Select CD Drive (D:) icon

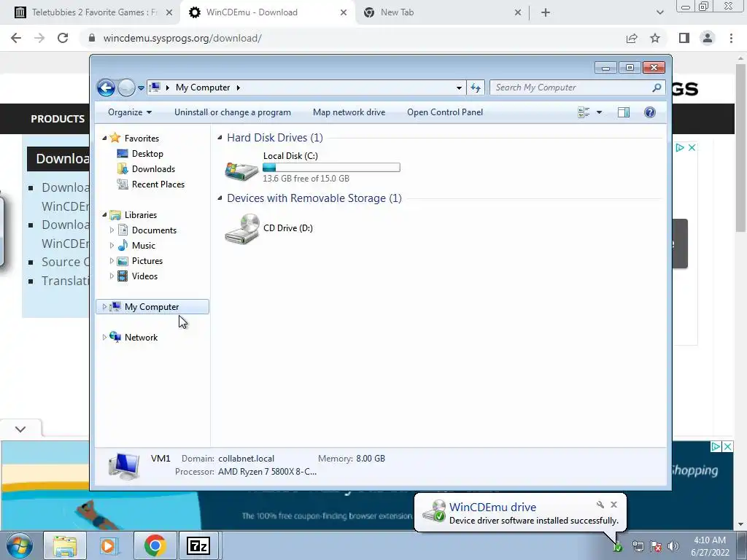pos(242,229)
